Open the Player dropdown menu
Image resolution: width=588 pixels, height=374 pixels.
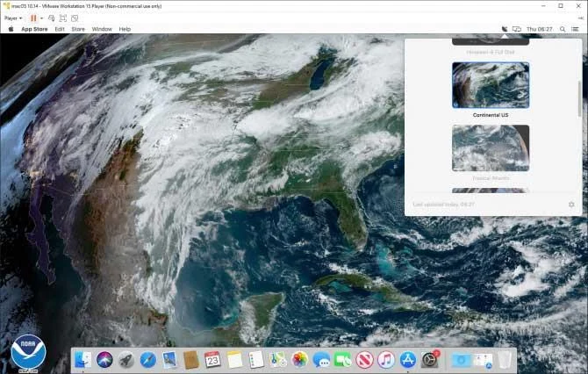(x=13, y=18)
